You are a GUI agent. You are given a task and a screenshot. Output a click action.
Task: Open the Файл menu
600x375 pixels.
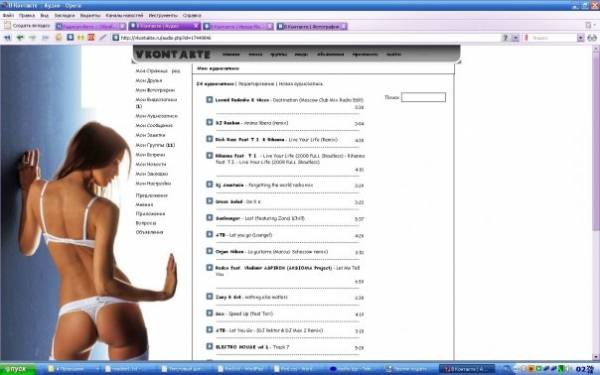coord(8,15)
